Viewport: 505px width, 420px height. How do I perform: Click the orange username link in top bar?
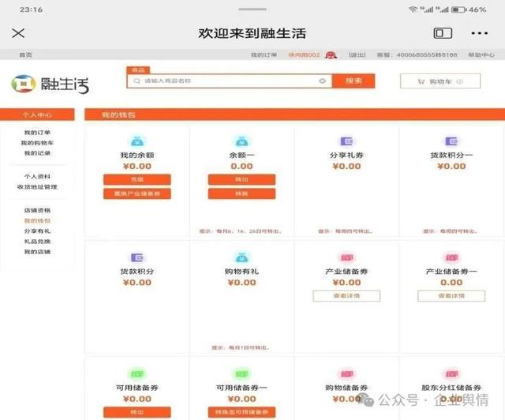(304, 54)
